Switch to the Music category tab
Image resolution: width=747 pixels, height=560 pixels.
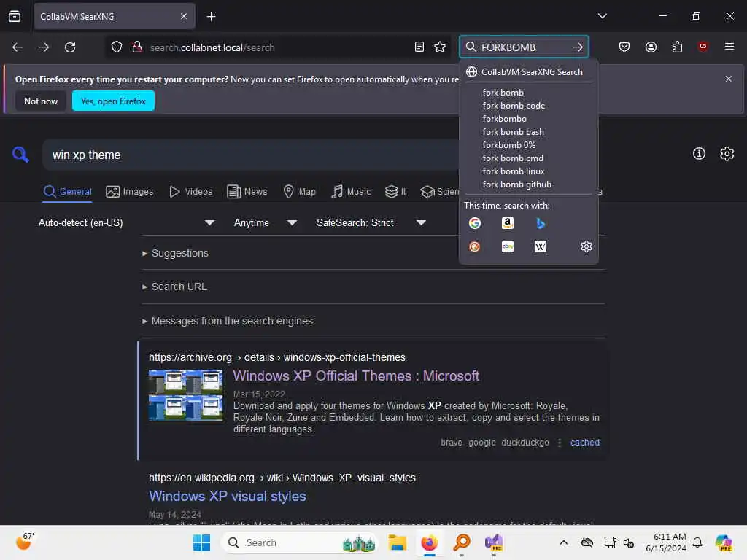pos(351,192)
